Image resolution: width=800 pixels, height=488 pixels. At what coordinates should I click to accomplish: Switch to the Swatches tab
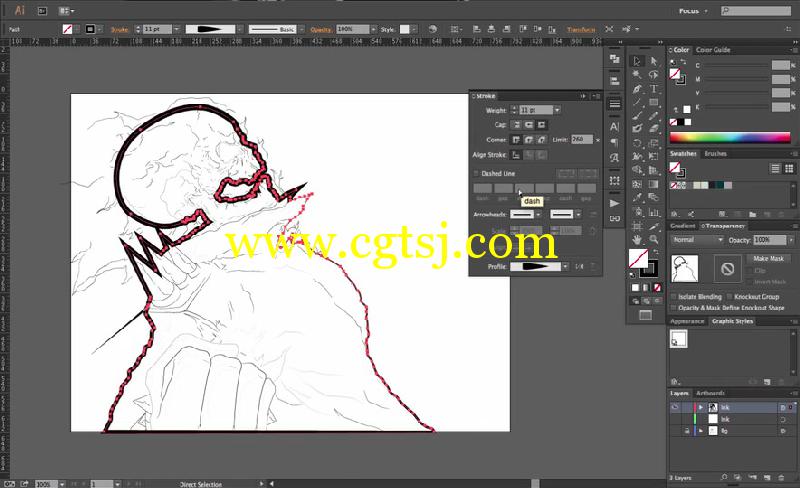point(683,154)
